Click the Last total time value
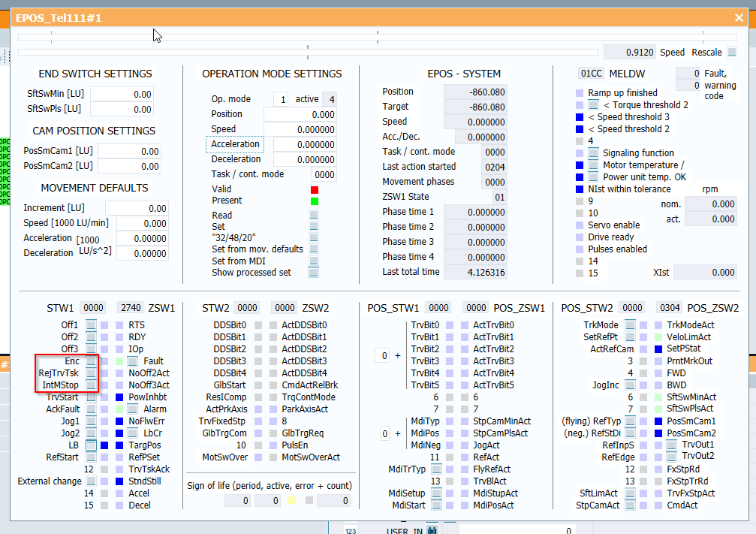 pos(475,272)
